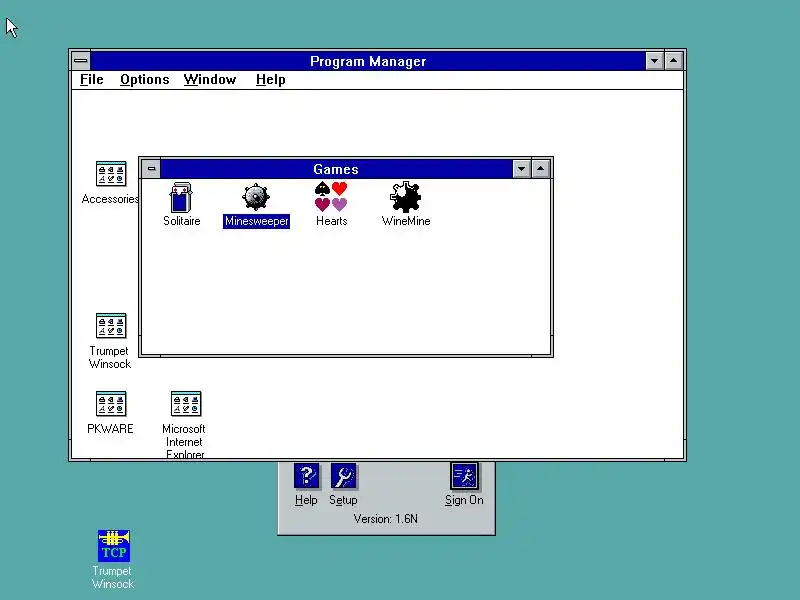Select the WineMine game icon
The image size is (800, 600).
pyautogui.click(x=406, y=197)
